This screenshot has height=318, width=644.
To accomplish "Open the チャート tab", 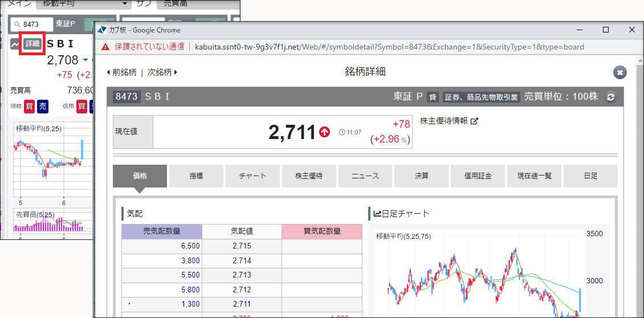I will [x=252, y=176].
